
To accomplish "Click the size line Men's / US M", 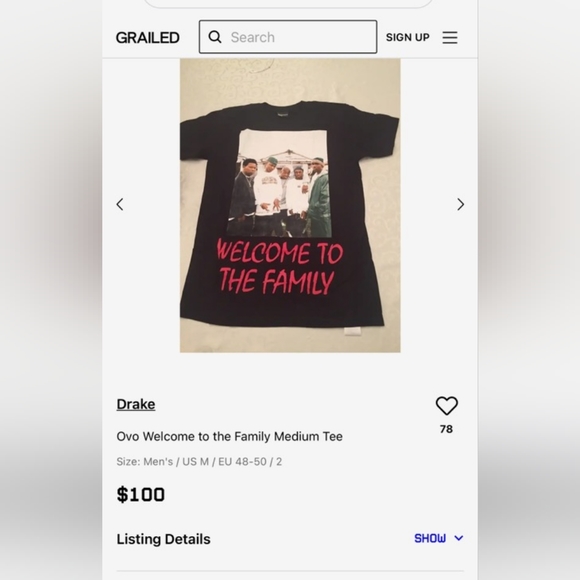I will (199, 462).
